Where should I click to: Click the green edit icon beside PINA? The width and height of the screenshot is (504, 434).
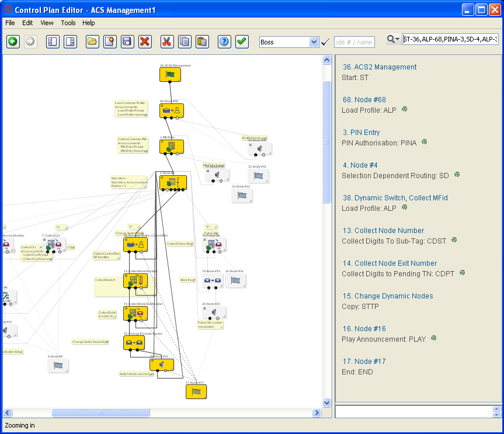425,142
